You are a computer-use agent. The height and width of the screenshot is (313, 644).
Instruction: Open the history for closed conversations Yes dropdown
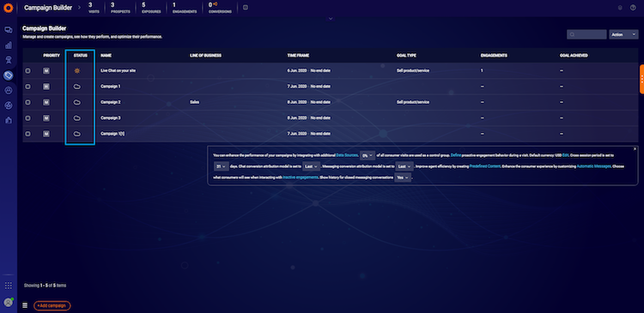pos(403,178)
